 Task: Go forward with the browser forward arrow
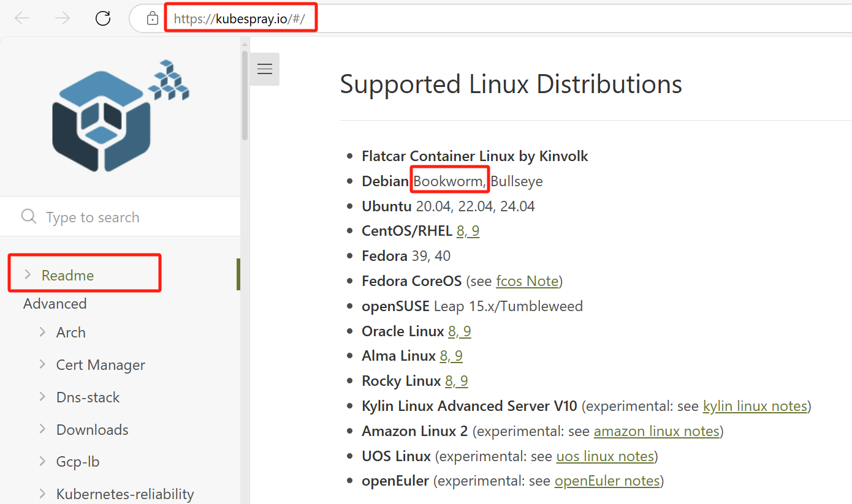tap(63, 18)
